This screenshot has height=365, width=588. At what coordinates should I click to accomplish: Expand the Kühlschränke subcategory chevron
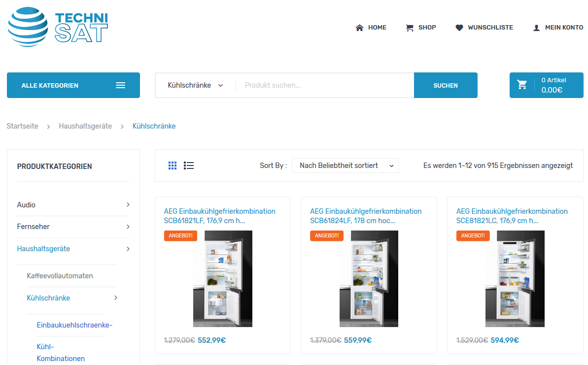pos(115,298)
